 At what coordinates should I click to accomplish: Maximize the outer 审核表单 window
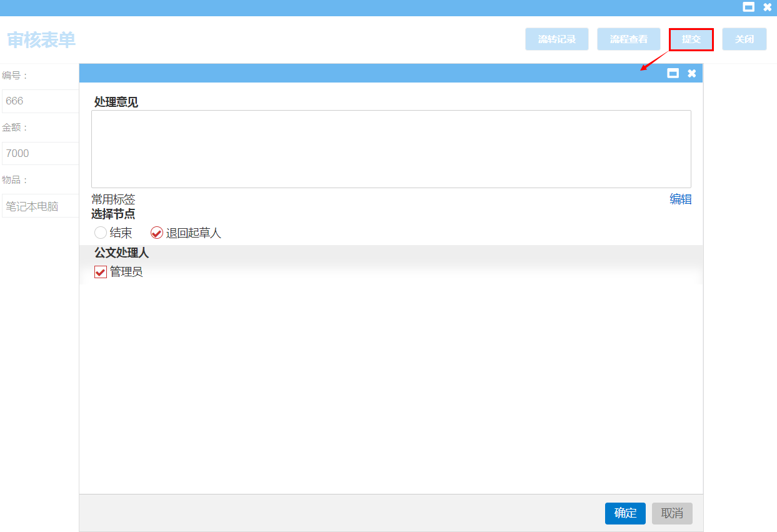[748, 8]
